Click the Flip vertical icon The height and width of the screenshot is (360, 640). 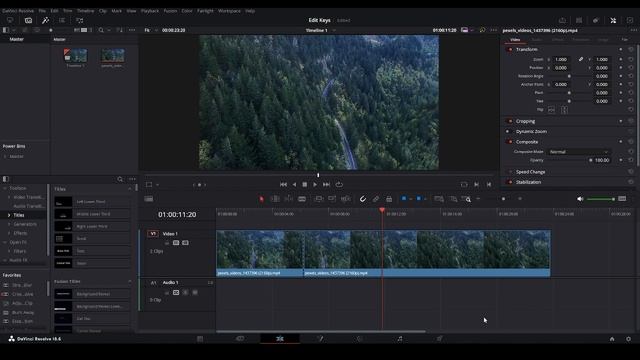click(564, 110)
